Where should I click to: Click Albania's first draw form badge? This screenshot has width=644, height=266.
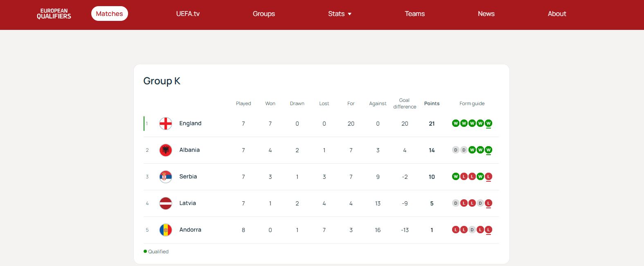tap(455, 150)
